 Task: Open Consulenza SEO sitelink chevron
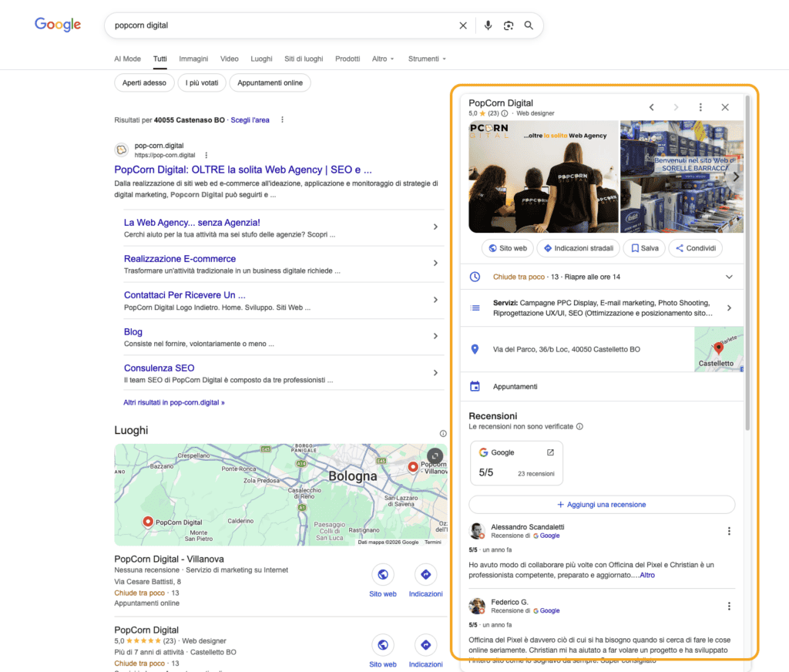(435, 373)
